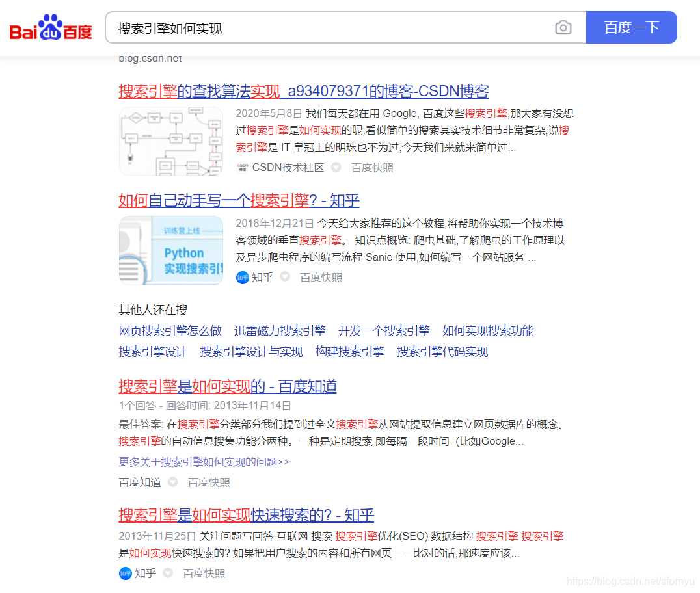The width and height of the screenshot is (700, 593).
Task: Search related query 构建搜索引擎
Action: [x=349, y=352]
